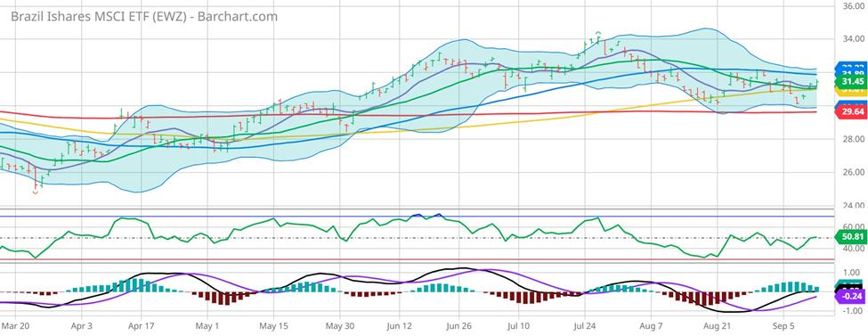Click the 36.00 price axis label
The image size is (868, 336).
coord(853,5)
